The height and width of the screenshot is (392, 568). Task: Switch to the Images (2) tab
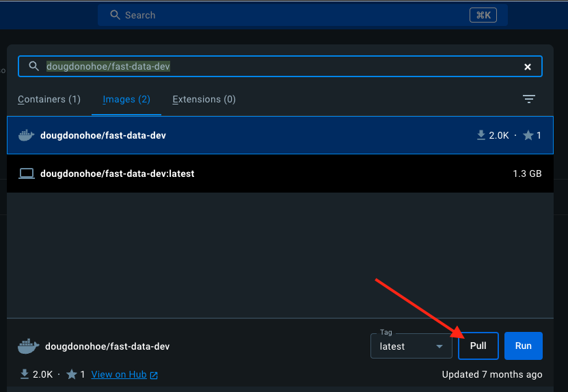click(126, 100)
